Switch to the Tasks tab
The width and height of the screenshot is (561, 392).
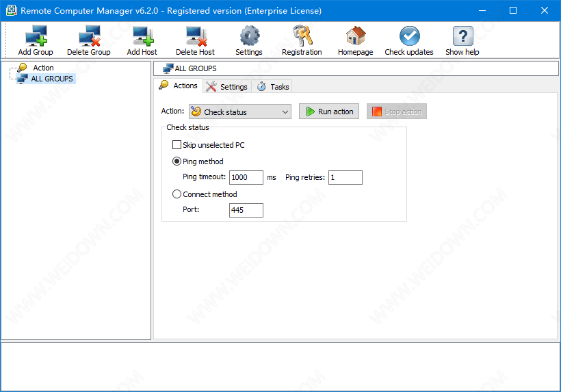273,87
